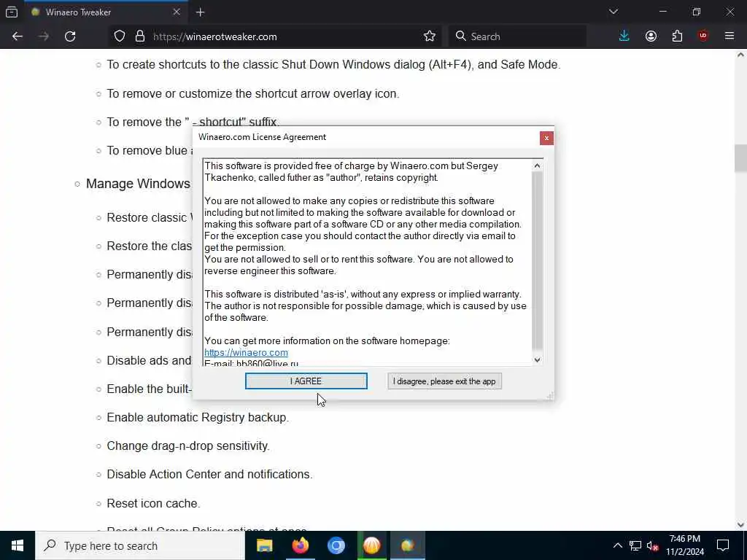The image size is (747, 560).
Task: Open the Winaero Tweaker taskbar icon
Action: tap(407, 545)
